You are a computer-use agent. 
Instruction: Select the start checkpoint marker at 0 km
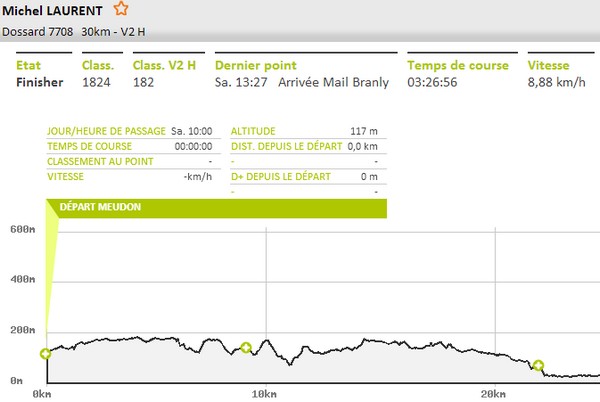point(45,354)
